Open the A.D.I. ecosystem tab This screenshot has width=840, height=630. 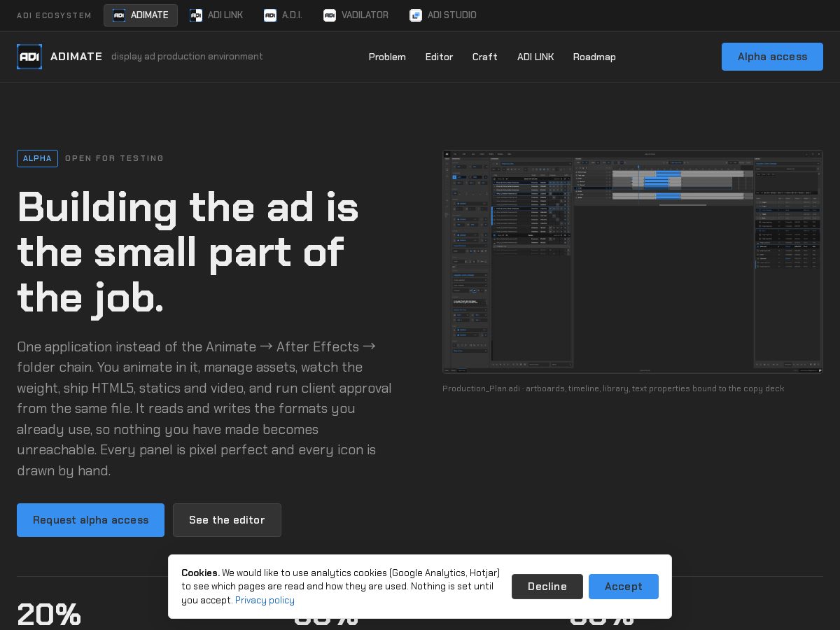click(x=283, y=15)
